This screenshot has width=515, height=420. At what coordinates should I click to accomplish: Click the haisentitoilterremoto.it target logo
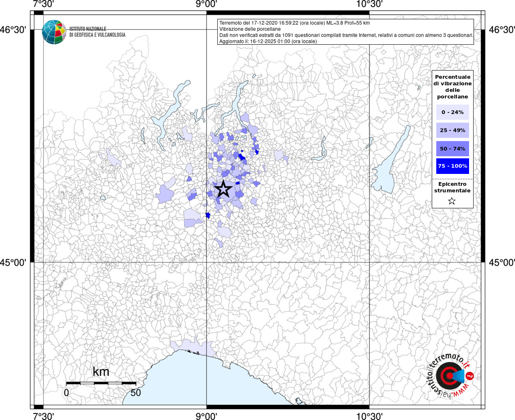[449, 376]
